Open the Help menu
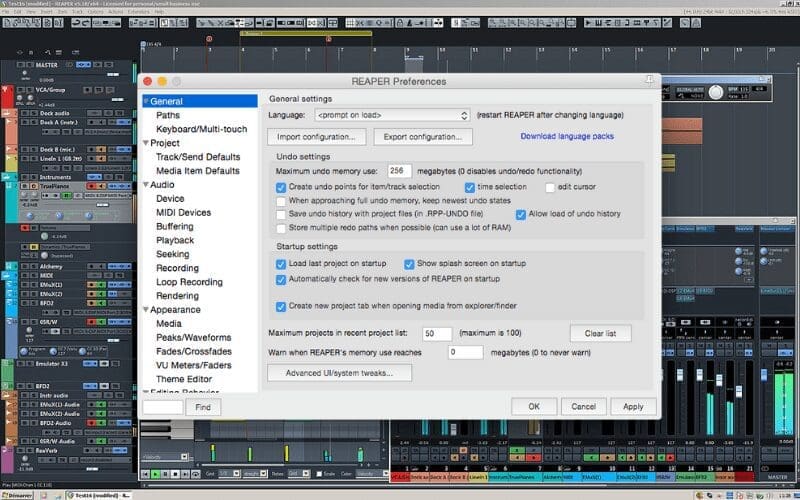Screen dimensions: 800x500 click(159, 11)
